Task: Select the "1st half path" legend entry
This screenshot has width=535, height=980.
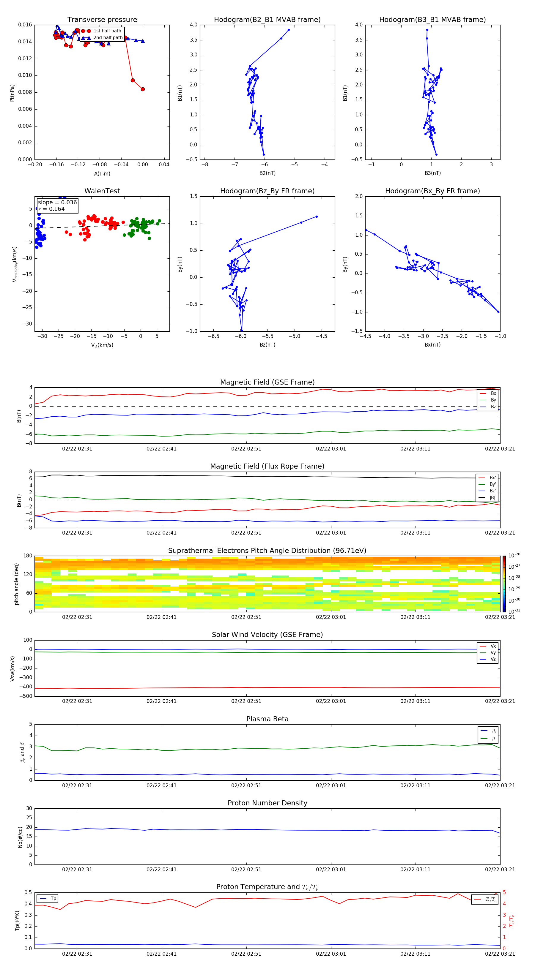Action: click(x=101, y=31)
